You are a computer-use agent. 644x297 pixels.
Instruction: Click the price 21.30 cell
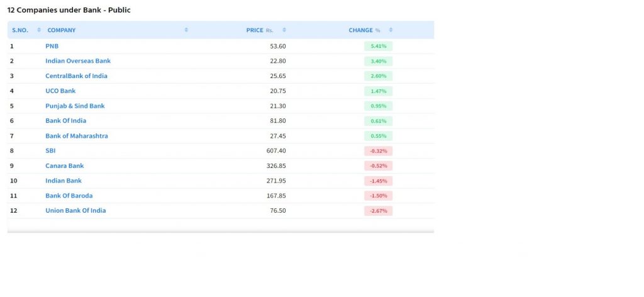(277, 106)
